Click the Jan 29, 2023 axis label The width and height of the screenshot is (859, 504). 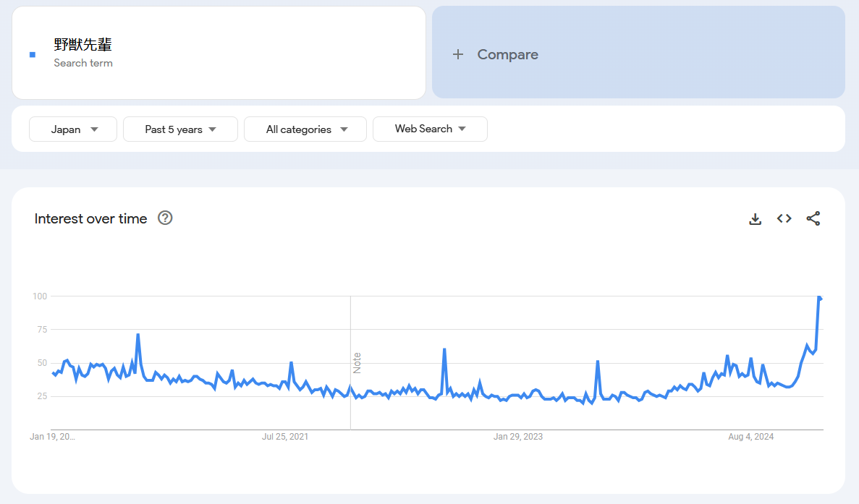point(517,437)
